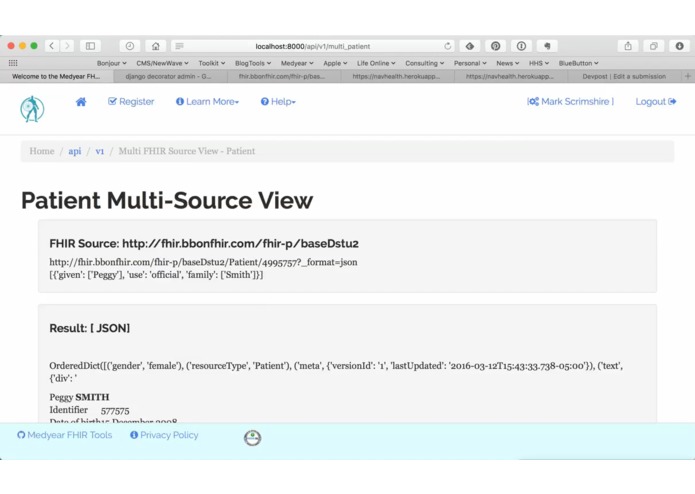The image size is (695, 494).
Task: Open the Top Sites grid icon
Action: (x=13, y=63)
